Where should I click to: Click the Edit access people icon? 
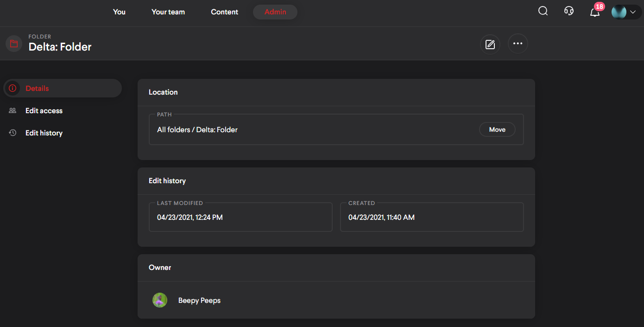click(x=13, y=110)
